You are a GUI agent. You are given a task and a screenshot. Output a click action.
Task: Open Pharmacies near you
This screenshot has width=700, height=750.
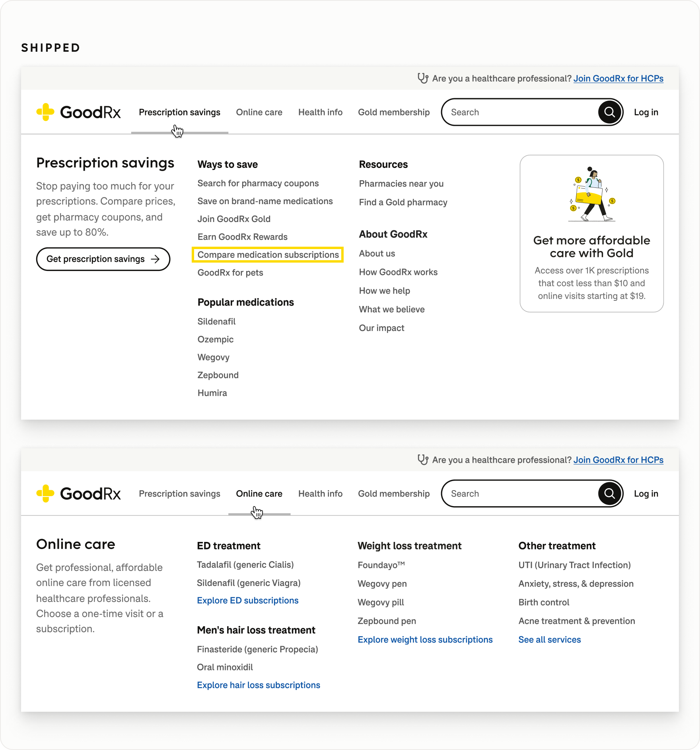tap(401, 184)
